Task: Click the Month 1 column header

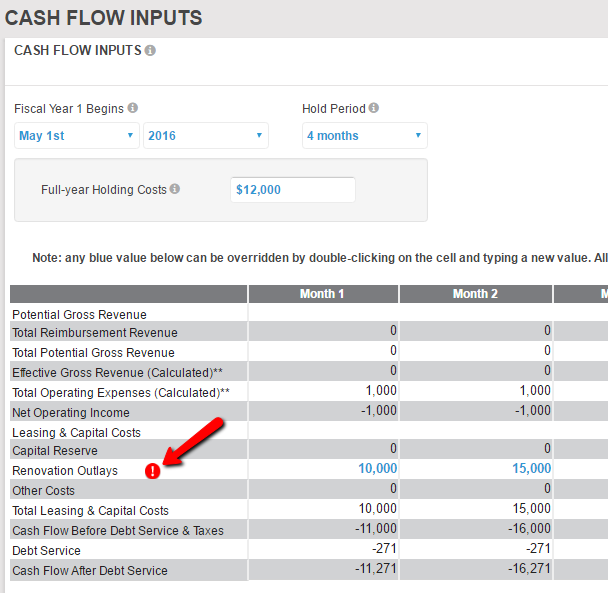Action: 322,294
